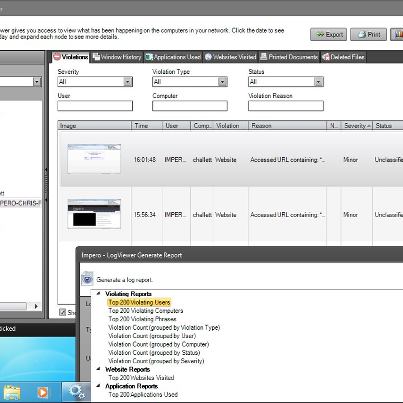
Task: Collapse the Violating Reports group
Action: click(98, 294)
